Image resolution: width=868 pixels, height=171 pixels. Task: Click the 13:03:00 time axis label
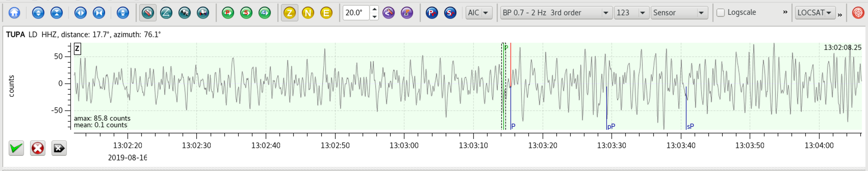[x=404, y=146]
